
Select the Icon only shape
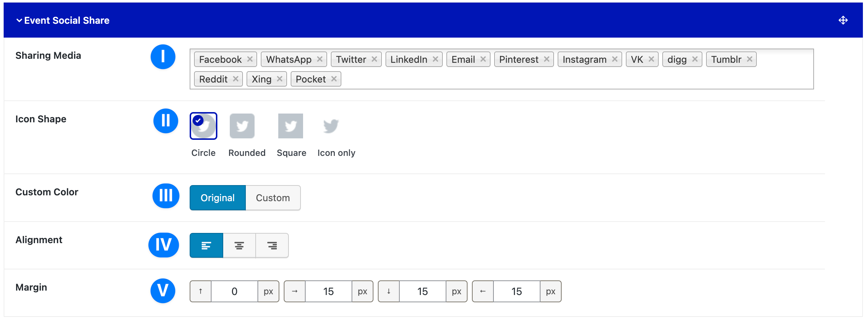click(331, 126)
